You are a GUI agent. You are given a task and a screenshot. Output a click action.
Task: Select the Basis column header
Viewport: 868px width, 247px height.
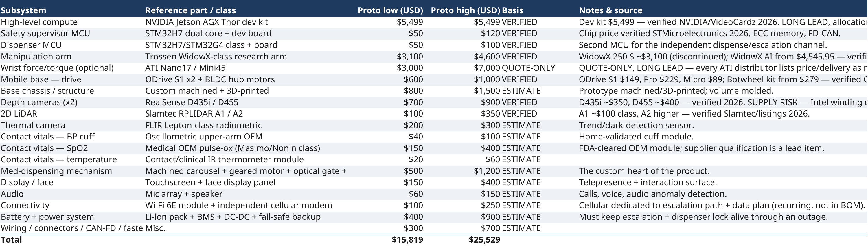pyautogui.click(x=512, y=10)
